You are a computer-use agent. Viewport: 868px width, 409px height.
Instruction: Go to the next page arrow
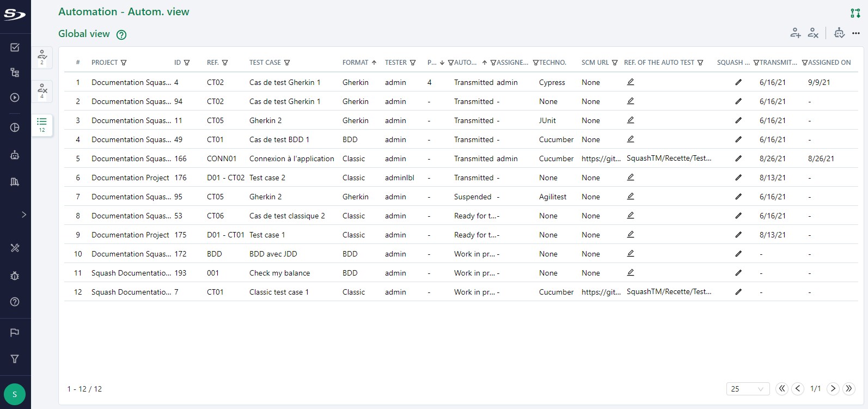[833, 388]
